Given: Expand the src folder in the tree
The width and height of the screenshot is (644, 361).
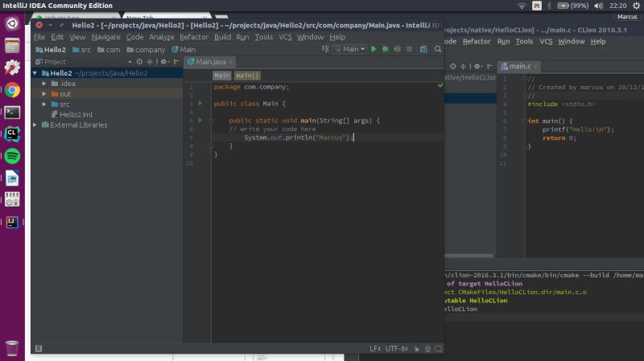Looking at the screenshot, I should pyautogui.click(x=44, y=105).
